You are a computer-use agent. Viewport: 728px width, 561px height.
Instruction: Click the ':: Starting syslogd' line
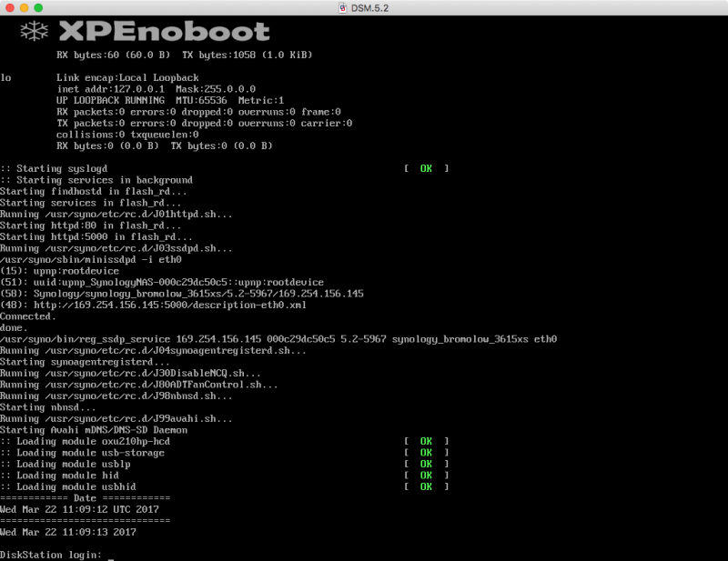[x=54, y=168]
